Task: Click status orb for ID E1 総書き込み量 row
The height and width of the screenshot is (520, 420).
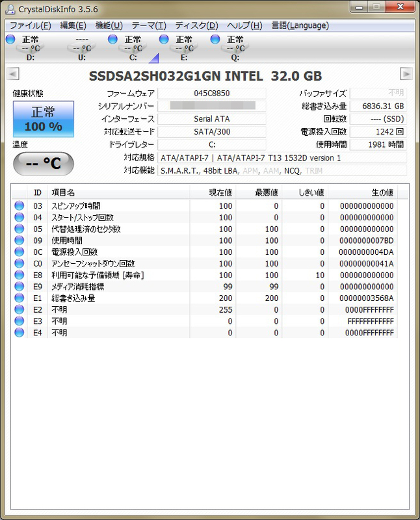Action: coord(20,298)
